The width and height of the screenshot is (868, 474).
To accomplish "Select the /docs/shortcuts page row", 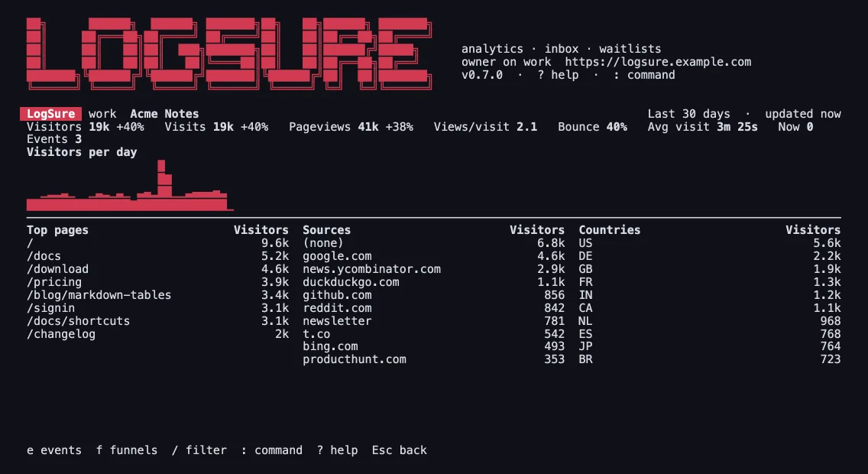I will (x=157, y=321).
